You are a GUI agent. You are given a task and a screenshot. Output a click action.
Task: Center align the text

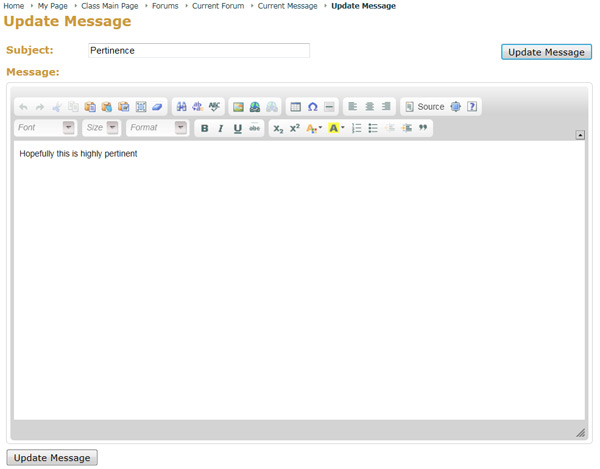pos(369,107)
